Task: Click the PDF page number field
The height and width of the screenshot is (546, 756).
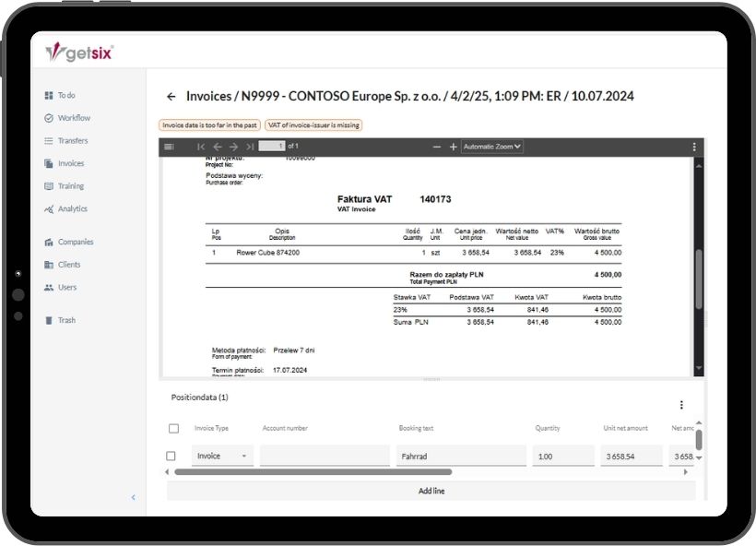Action: pyautogui.click(x=272, y=146)
